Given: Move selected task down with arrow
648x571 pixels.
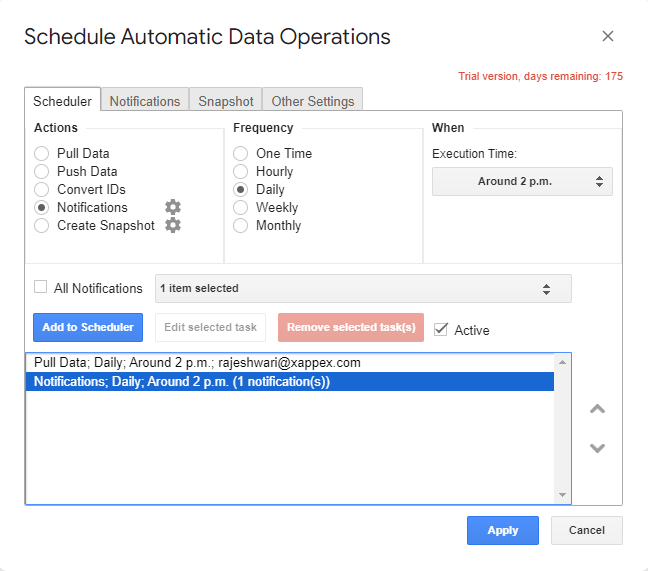Looking at the screenshot, I should tap(597, 448).
